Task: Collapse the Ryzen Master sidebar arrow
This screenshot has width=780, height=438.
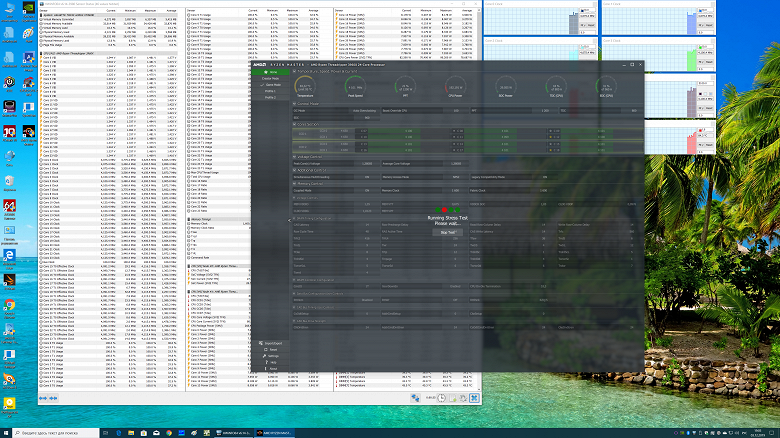Action: pyautogui.click(x=290, y=220)
